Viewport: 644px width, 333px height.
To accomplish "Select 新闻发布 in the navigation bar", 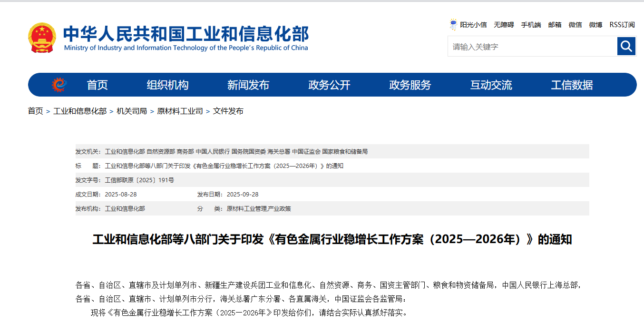I will 248,85.
